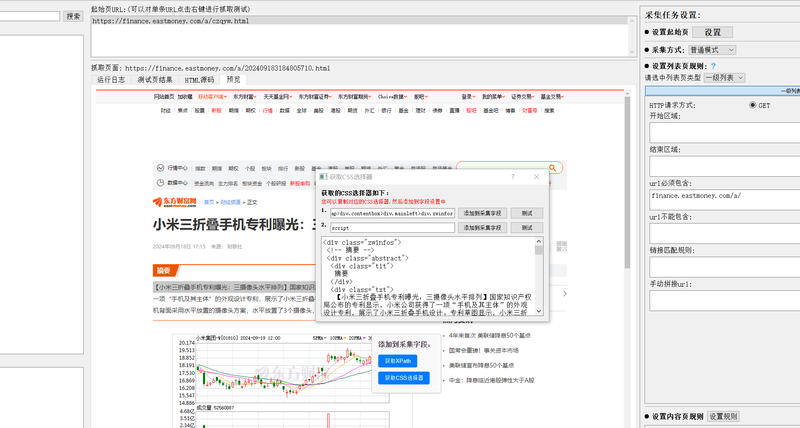This screenshot has width=800, height=428.
Task: Open headline 4年来首次 美联储降息50个基点
Action: pos(489,336)
